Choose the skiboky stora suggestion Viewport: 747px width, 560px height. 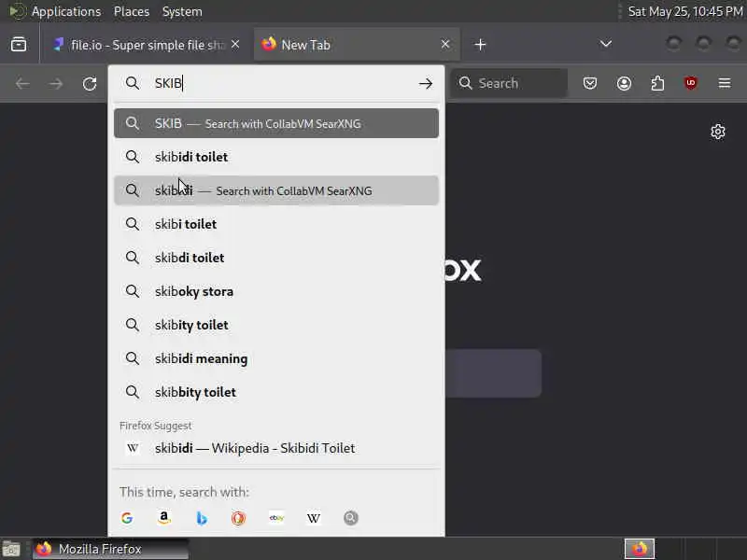(x=276, y=291)
